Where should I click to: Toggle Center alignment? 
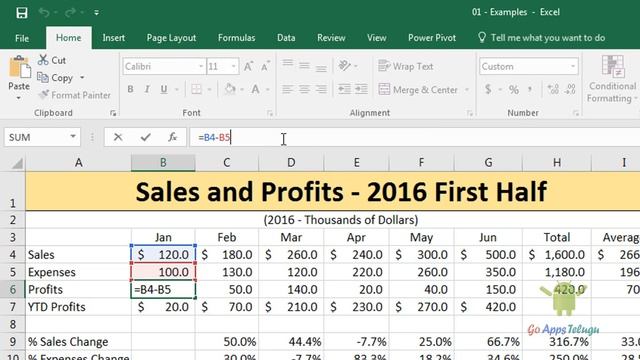click(304, 89)
